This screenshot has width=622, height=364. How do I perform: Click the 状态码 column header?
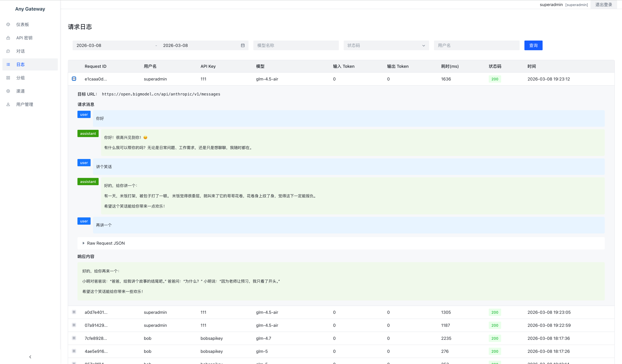tap(495, 66)
